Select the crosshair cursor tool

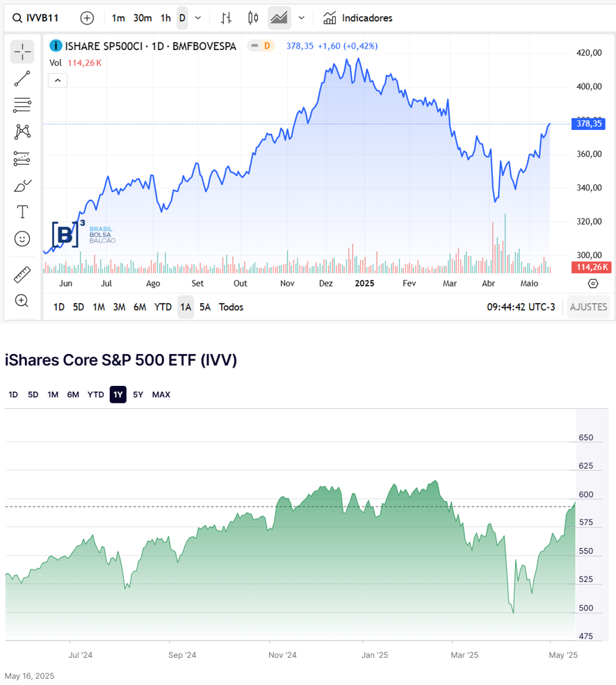22,51
